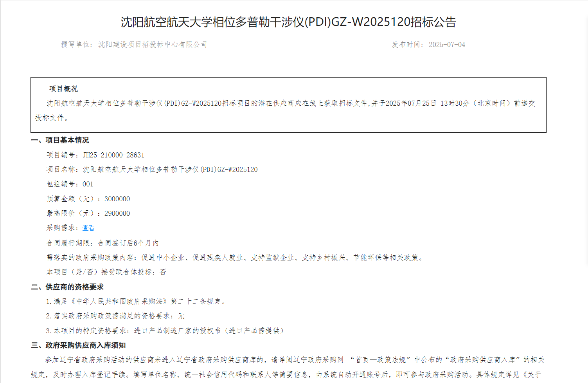Click the heading 一、项目基本情况
Image resolution: width=588 pixels, height=383 pixels.
coord(60,140)
